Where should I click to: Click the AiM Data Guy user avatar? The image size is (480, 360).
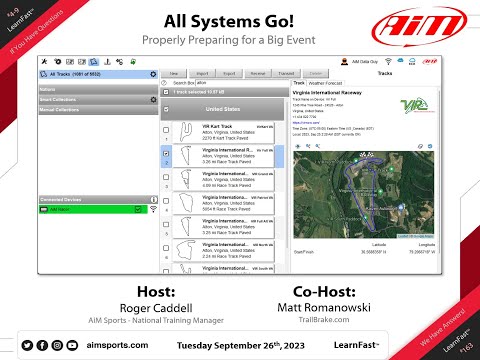344,61
